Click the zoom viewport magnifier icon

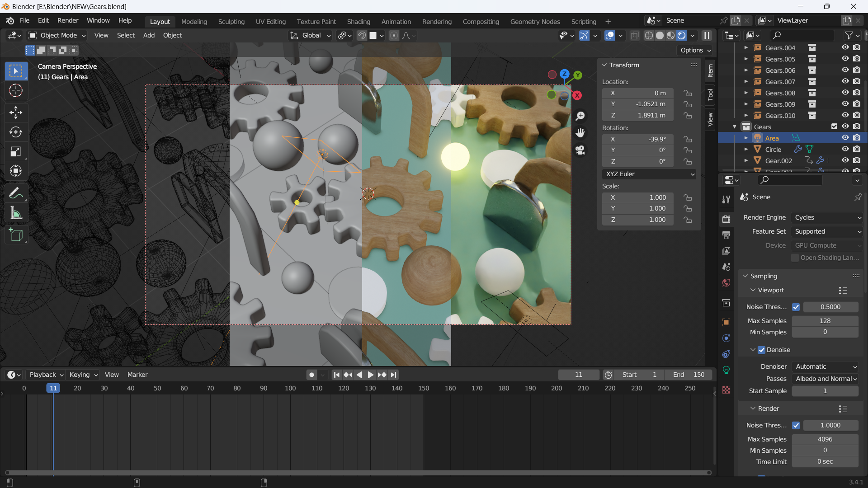580,116
